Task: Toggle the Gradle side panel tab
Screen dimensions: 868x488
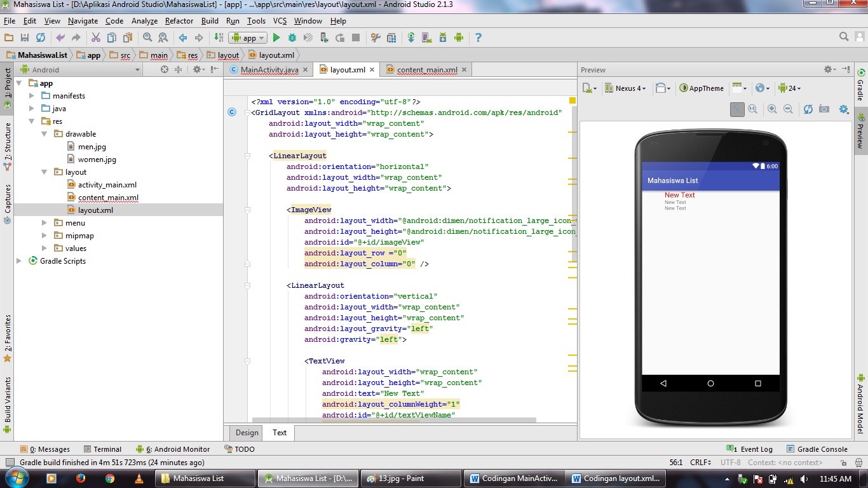Action: pyautogui.click(x=861, y=85)
